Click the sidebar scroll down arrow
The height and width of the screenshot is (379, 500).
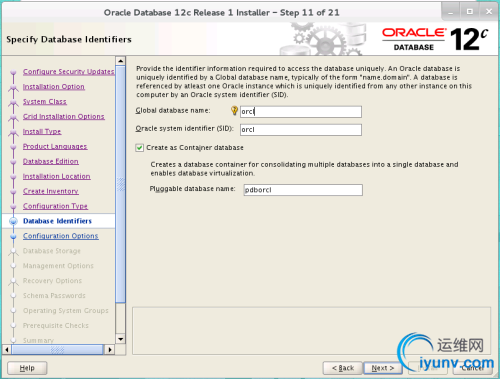[121, 339]
